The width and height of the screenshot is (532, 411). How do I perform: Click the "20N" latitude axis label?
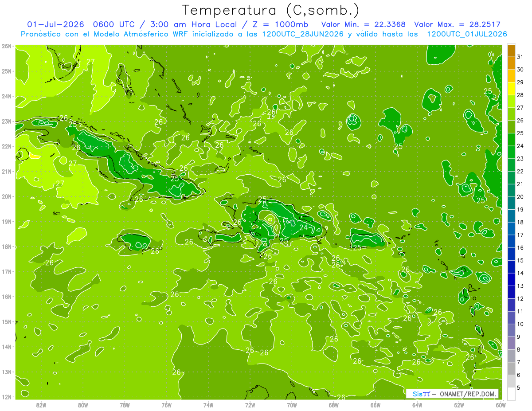click(7, 196)
